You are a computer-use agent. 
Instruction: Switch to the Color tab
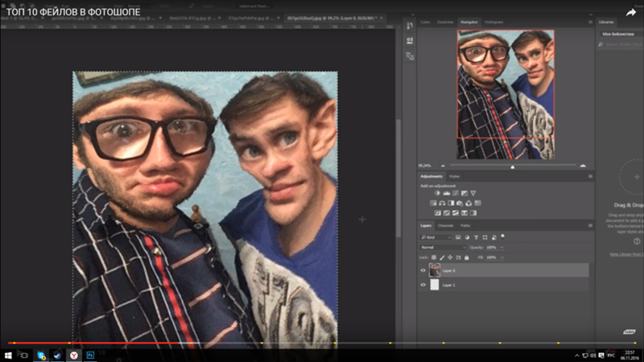(x=425, y=23)
